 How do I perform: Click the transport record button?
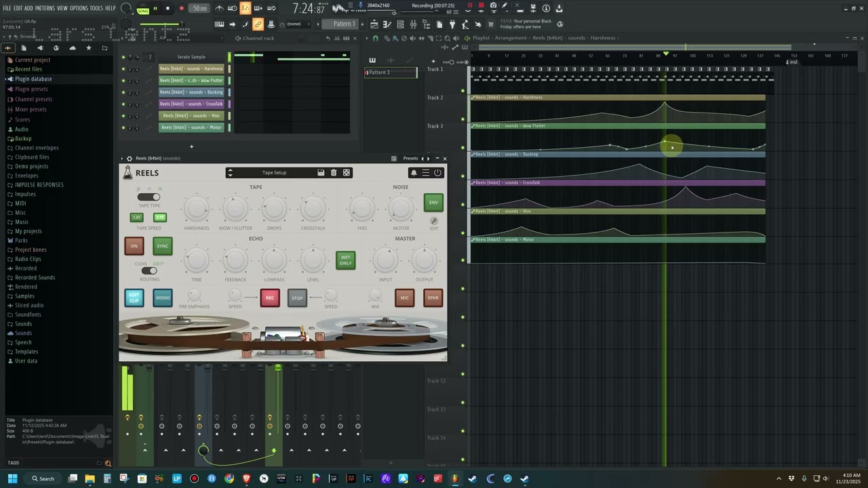click(181, 9)
